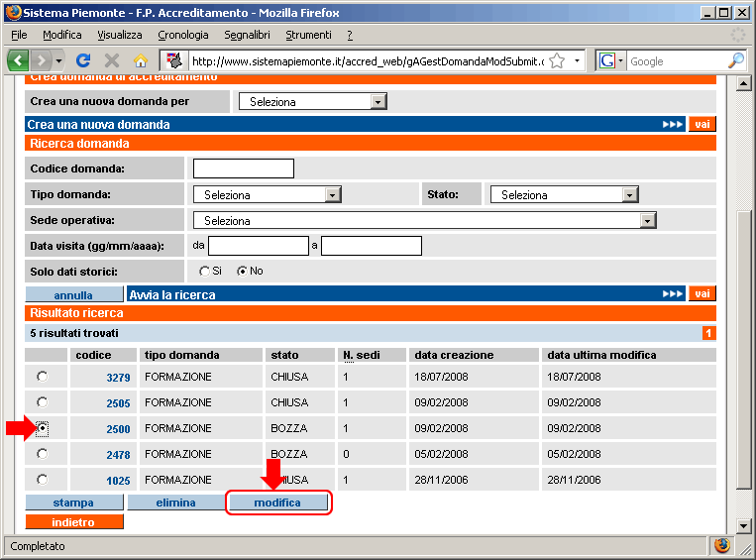Viewport: 756px width, 560px height.
Task: Click the bookmark star in address bar
Action: click(x=557, y=60)
